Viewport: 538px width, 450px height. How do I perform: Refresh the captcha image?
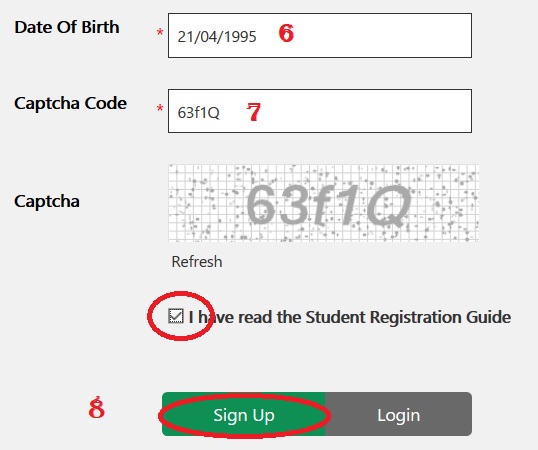197,262
